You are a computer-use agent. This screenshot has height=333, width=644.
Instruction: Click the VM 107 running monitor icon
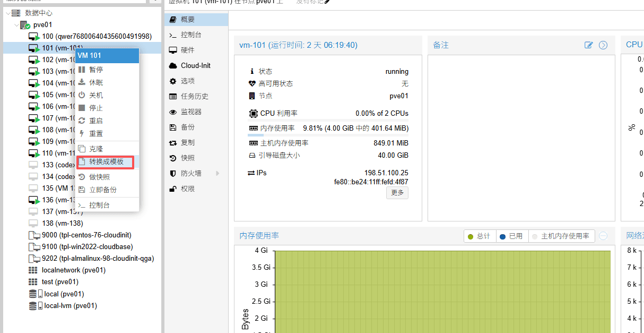click(x=34, y=118)
